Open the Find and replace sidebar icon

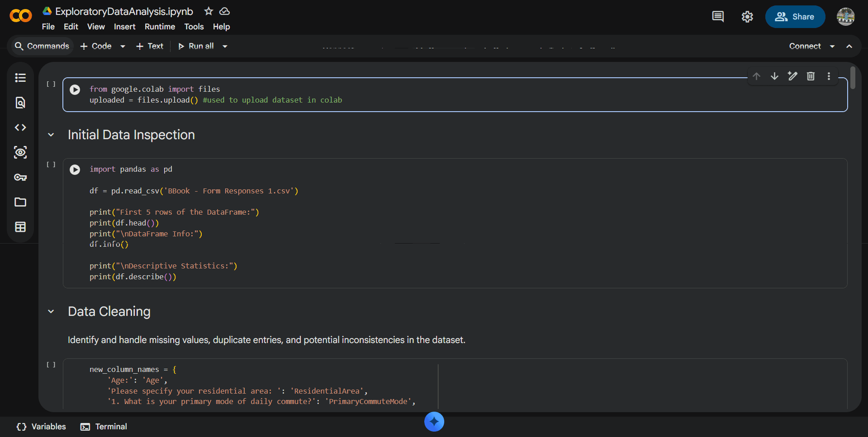tap(20, 103)
